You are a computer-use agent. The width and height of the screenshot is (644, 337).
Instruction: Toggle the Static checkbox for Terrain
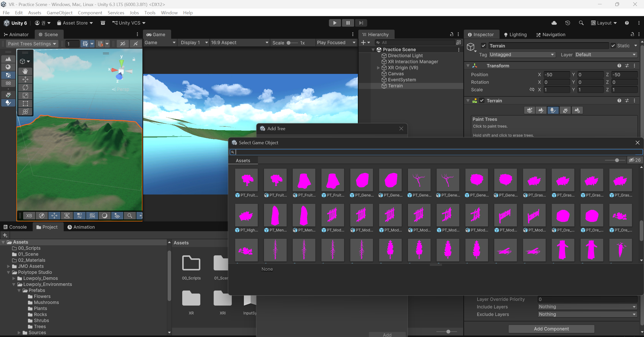[613, 46]
